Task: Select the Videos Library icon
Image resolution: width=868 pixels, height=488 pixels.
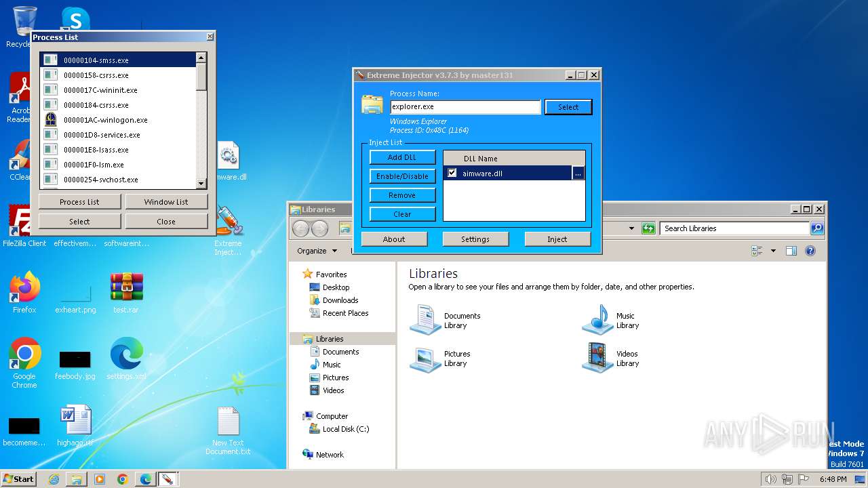Action: [598, 359]
